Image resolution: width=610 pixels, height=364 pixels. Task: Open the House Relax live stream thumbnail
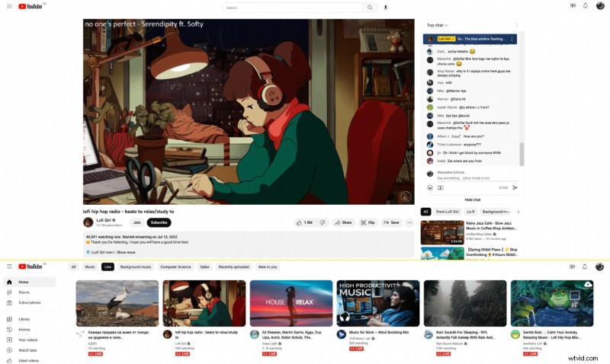coord(291,303)
